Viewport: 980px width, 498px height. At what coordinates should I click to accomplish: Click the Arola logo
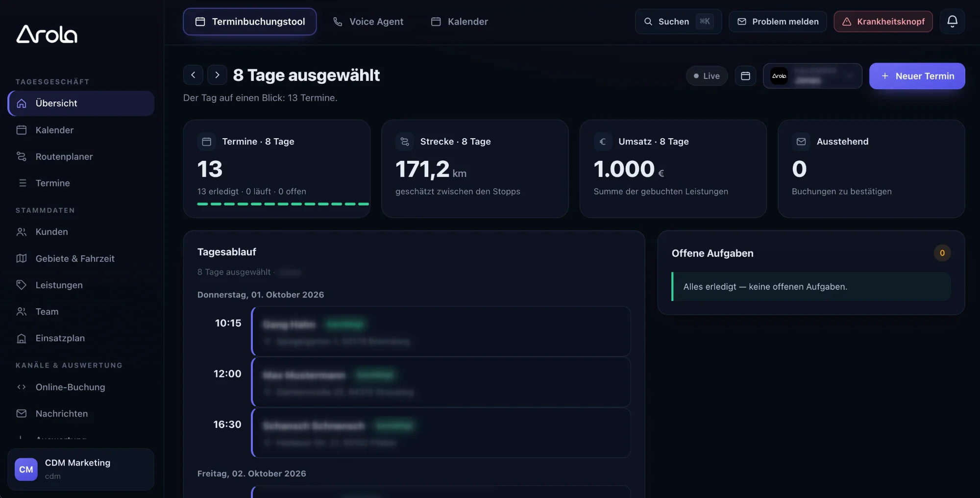(47, 34)
